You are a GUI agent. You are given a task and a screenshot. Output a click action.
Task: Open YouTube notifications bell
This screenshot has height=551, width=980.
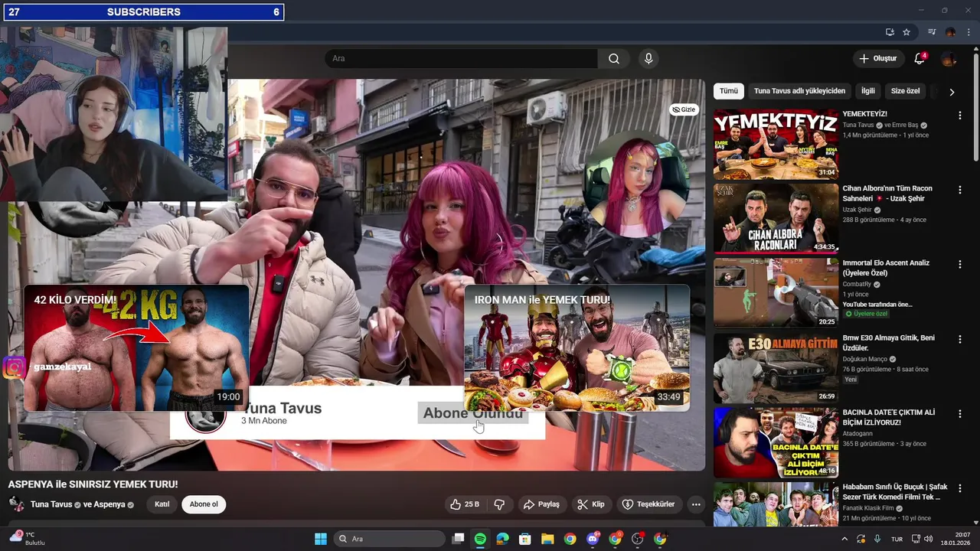[920, 59]
